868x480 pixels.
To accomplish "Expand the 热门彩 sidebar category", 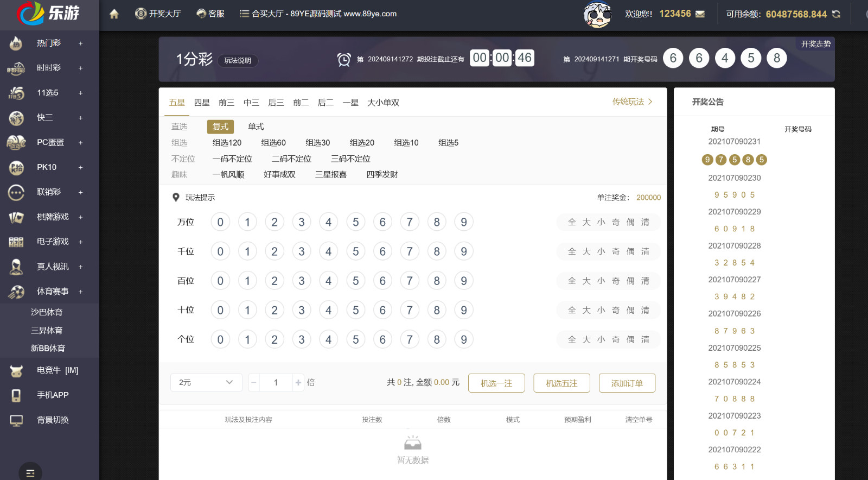I will (x=80, y=43).
